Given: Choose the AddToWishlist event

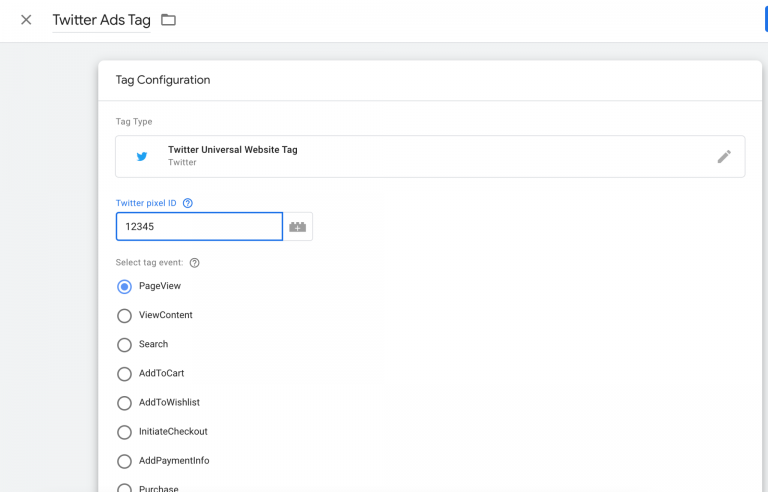Looking at the screenshot, I should [x=124, y=403].
